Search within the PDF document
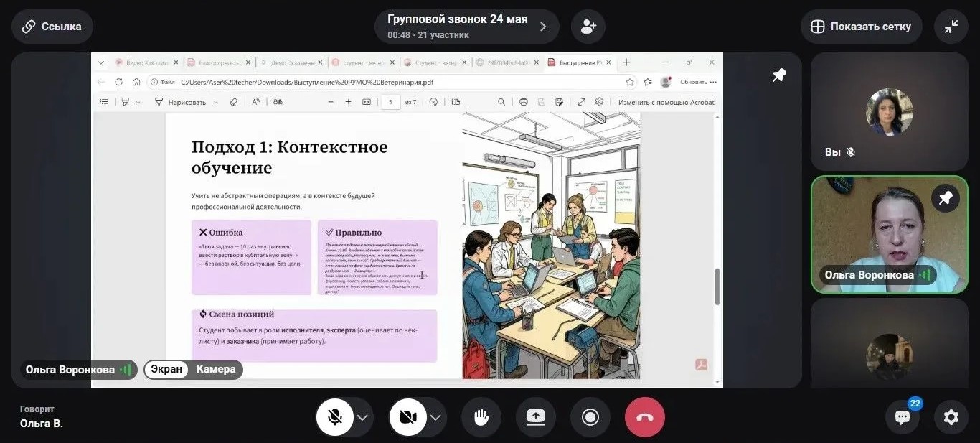This screenshot has width=980, height=443. [501, 102]
